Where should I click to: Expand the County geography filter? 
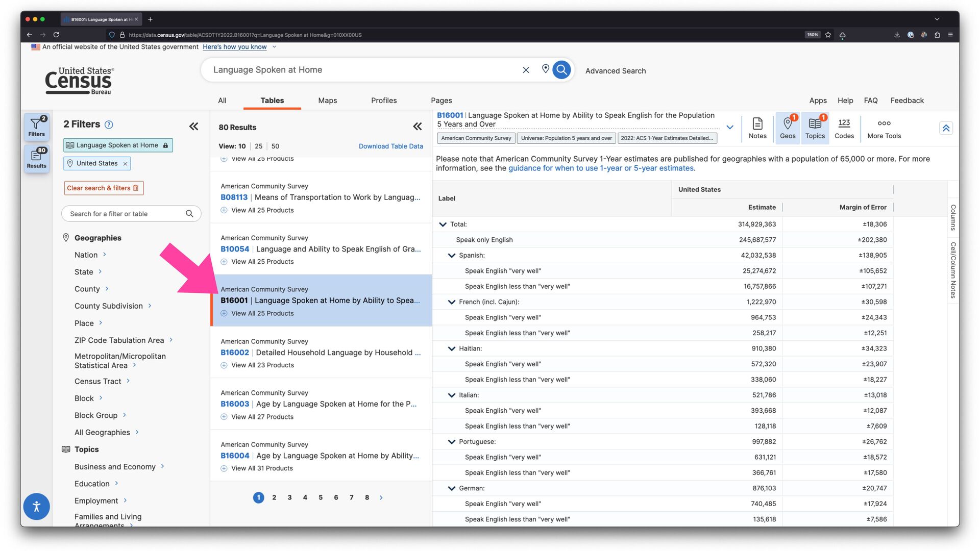coord(91,289)
